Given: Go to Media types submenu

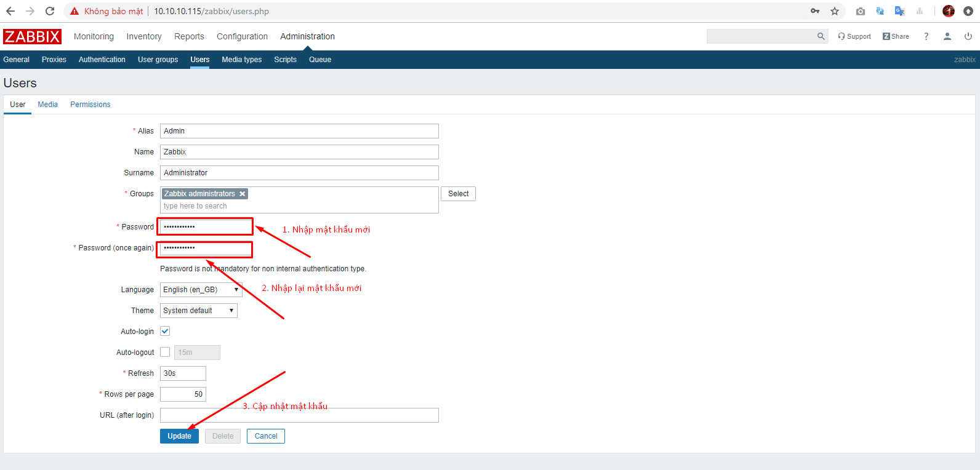Looking at the screenshot, I should [x=242, y=60].
